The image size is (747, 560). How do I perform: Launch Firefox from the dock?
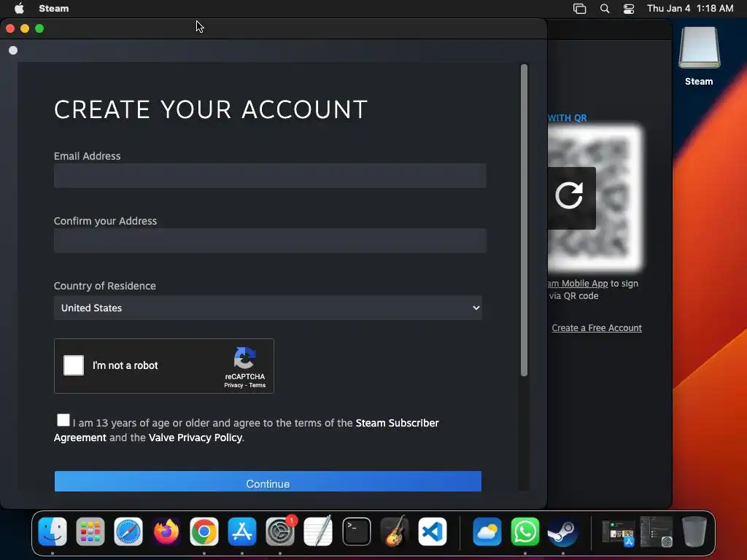click(x=166, y=532)
